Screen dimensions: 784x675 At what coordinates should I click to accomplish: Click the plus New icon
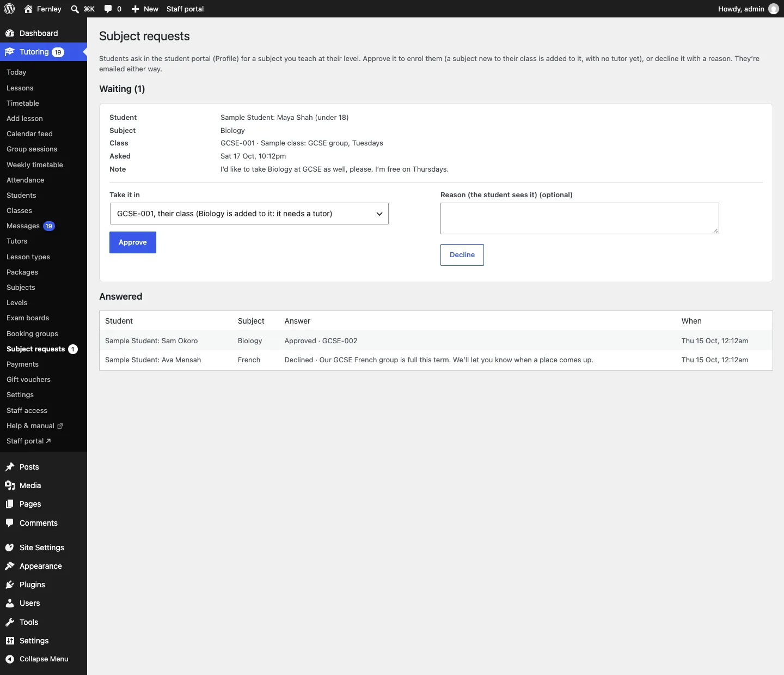pyautogui.click(x=136, y=9)
